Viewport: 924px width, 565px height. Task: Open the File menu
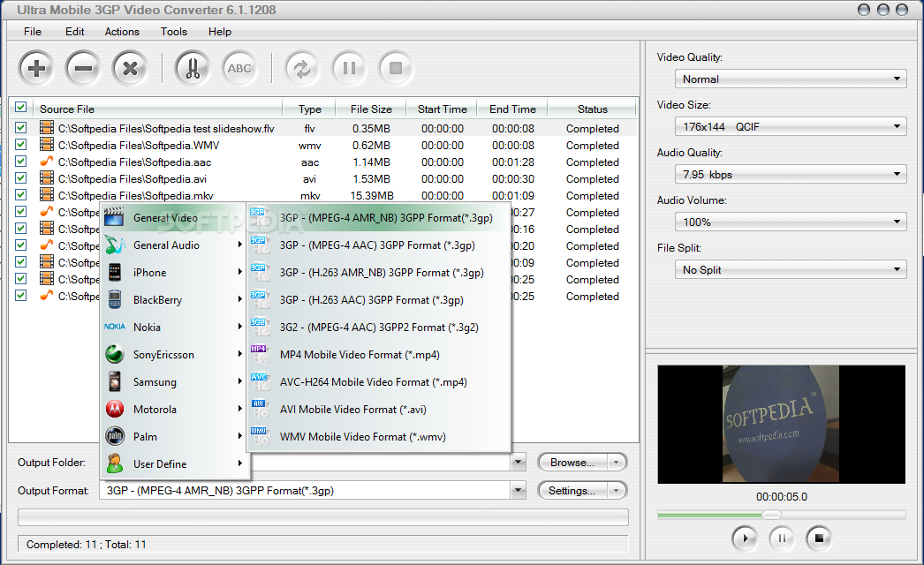(x=33, y=32)
